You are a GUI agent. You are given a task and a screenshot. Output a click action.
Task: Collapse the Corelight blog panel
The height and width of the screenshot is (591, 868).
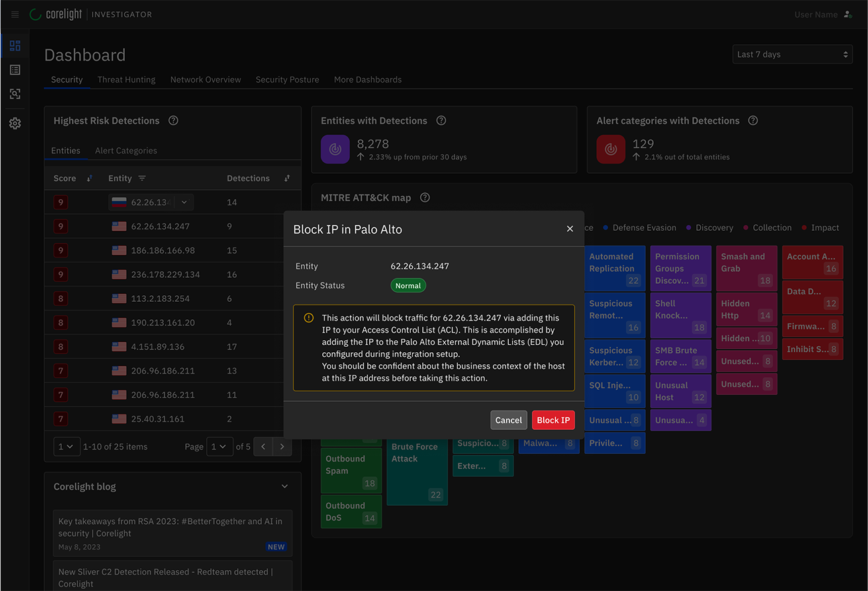pos(284,486)
